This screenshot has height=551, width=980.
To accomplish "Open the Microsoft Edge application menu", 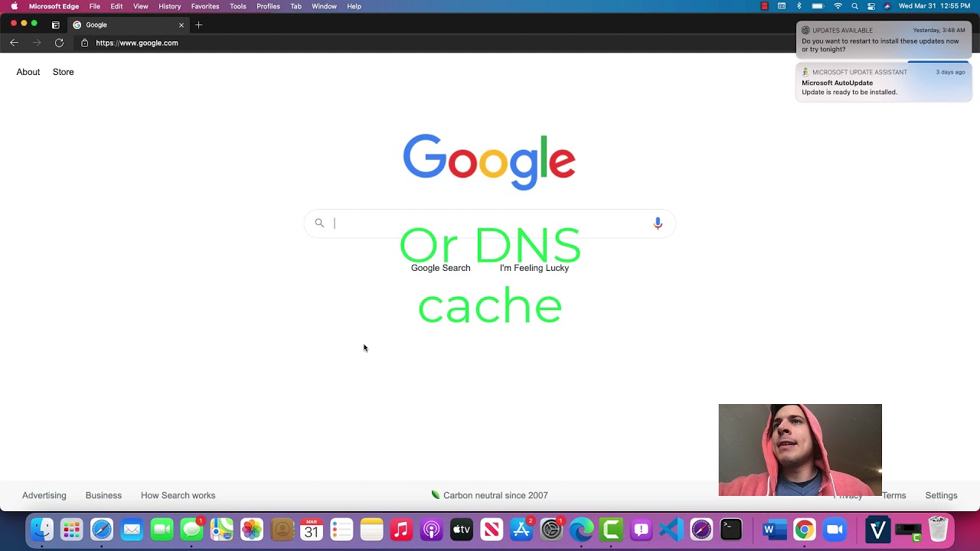I will pos(54,6).
